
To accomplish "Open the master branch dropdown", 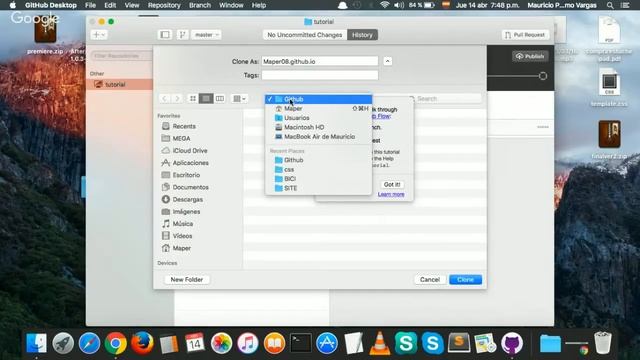I will [207, 35].
